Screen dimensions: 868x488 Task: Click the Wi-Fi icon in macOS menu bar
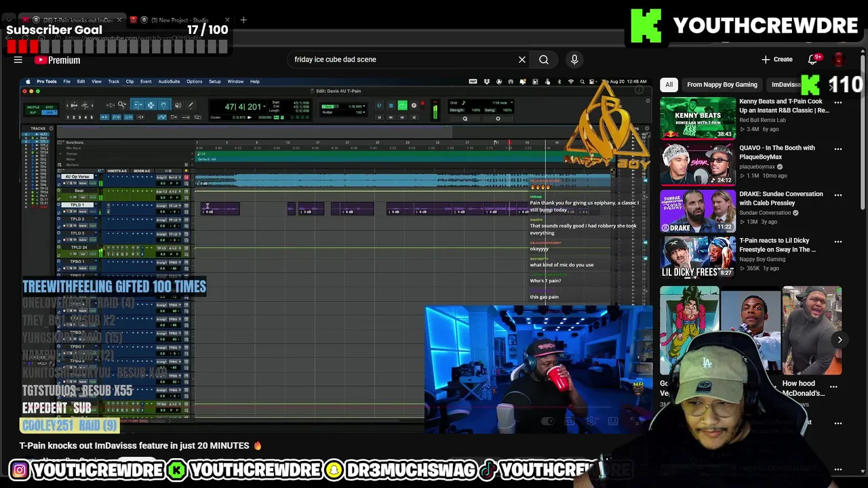571,81
